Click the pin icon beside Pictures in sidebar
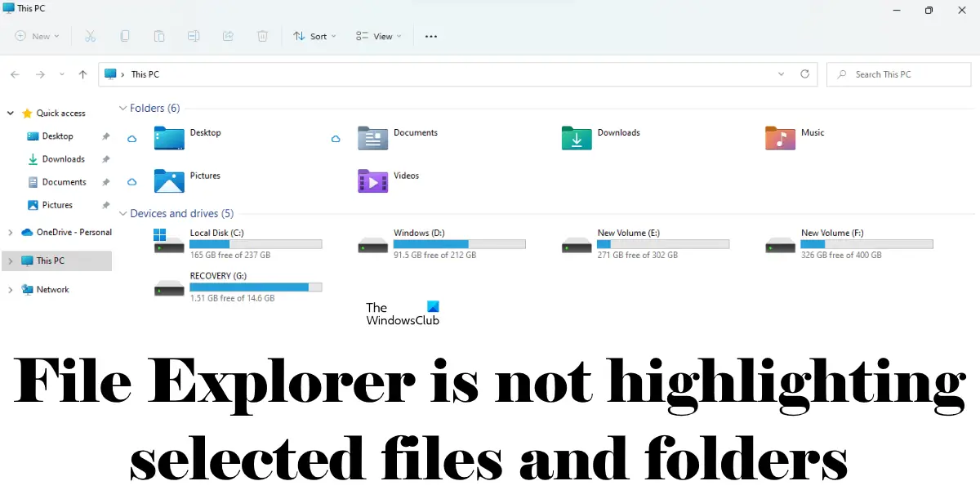 pyautogui.click(x=105, y=205)
